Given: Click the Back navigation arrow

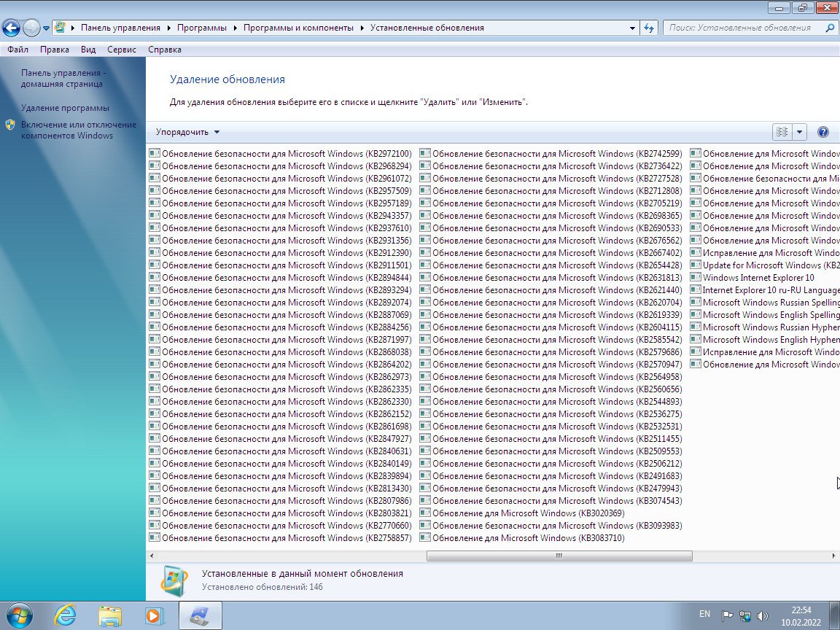Looking at the screenshot, I should click(x=11, y=28).
